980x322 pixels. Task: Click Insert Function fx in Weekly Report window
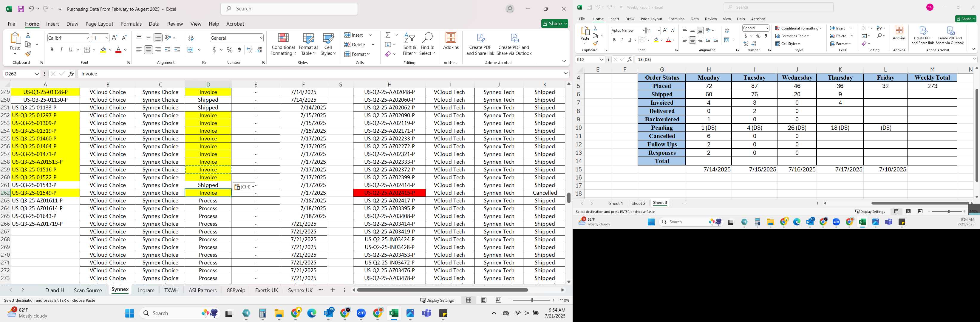(x=630, y=59)
